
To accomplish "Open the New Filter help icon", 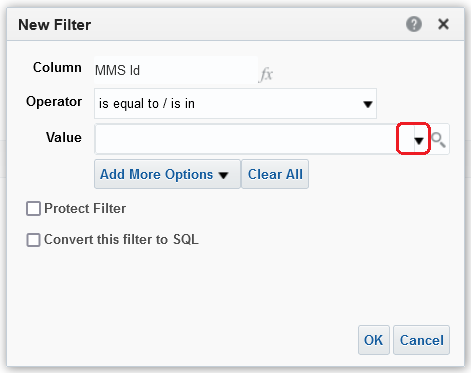I will [414, 24].
